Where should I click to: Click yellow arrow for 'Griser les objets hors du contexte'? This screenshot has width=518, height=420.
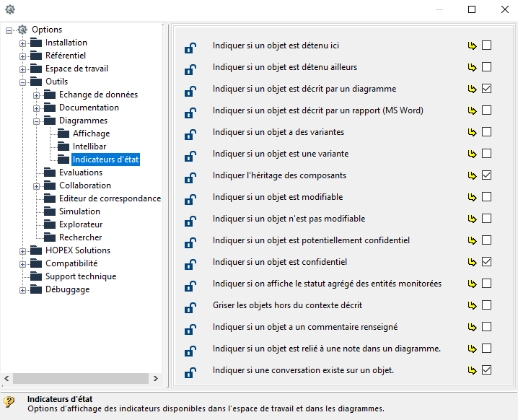coord(472,305)
